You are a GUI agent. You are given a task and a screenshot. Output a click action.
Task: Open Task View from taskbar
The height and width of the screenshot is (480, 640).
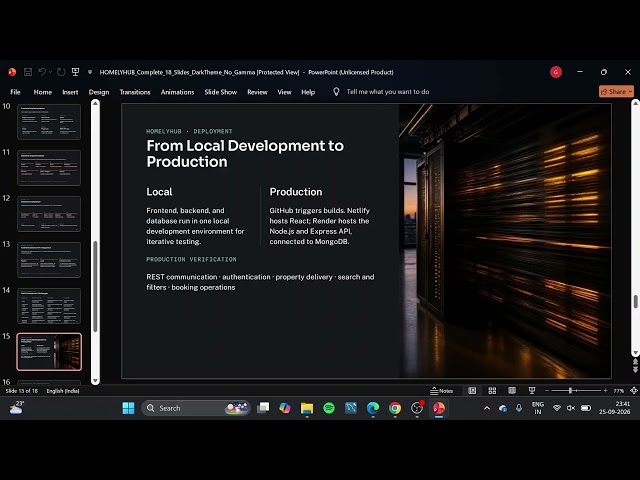point(263,408)
